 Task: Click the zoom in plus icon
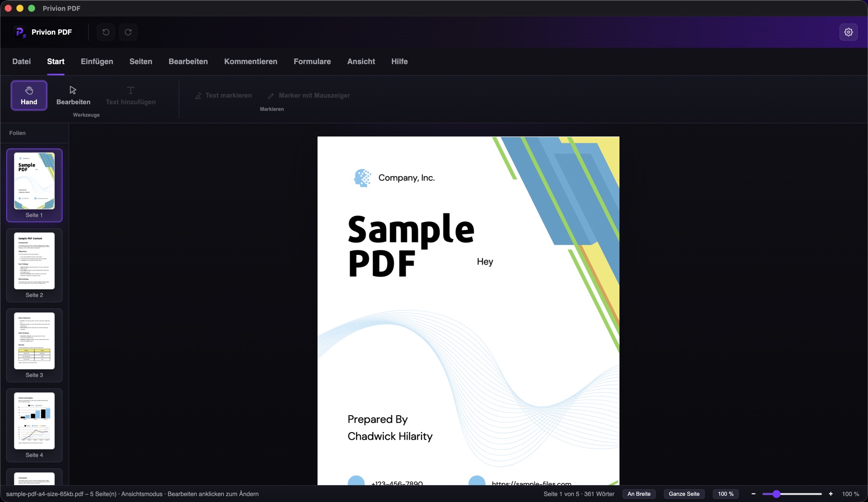tap(830, 494)
